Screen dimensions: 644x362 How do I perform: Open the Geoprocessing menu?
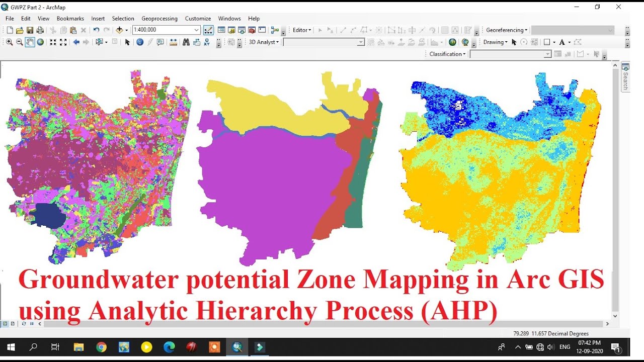(x=159, y=19)
